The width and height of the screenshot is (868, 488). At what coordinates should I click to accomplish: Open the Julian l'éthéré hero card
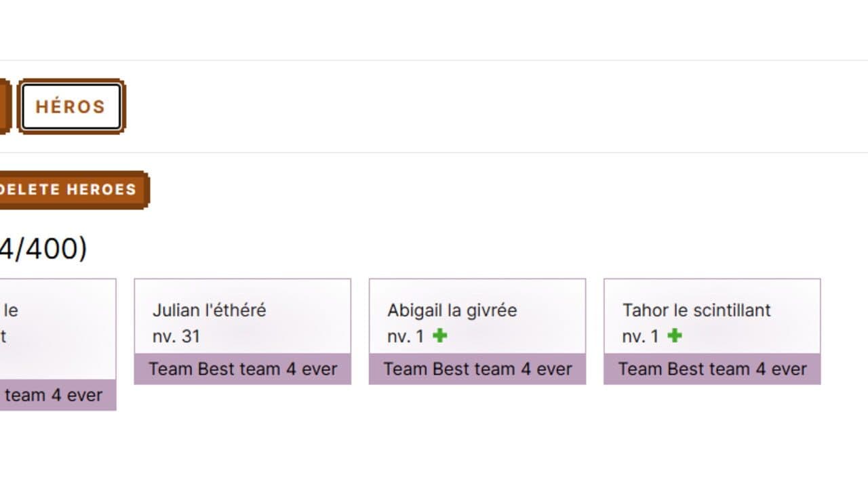[x=243, y=331]
